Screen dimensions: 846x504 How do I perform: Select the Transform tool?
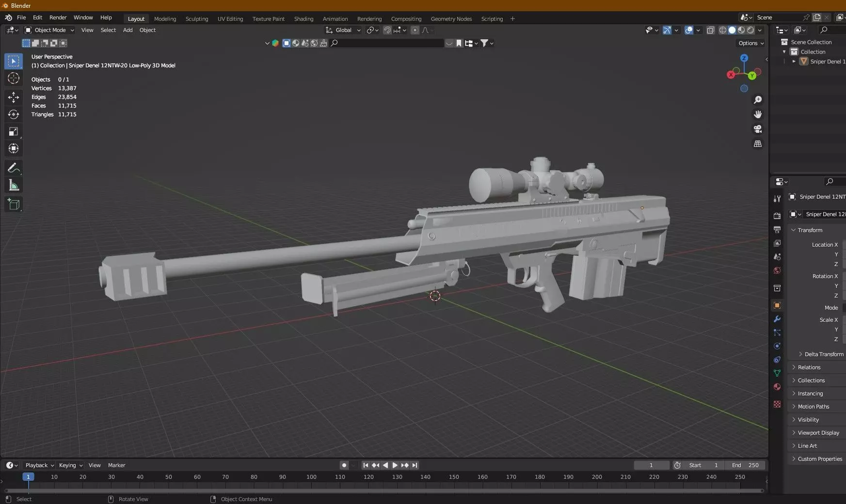pos(14,148)
